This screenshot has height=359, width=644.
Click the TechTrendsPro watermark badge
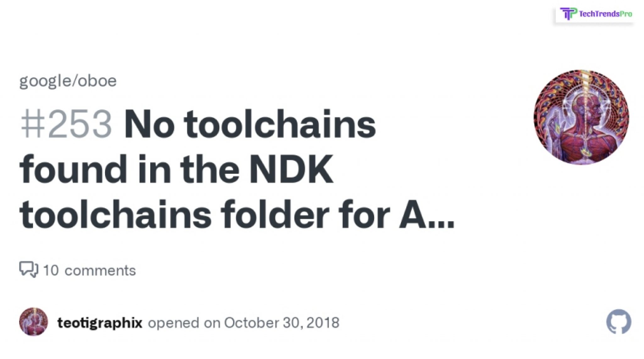(x=594, y=14)
